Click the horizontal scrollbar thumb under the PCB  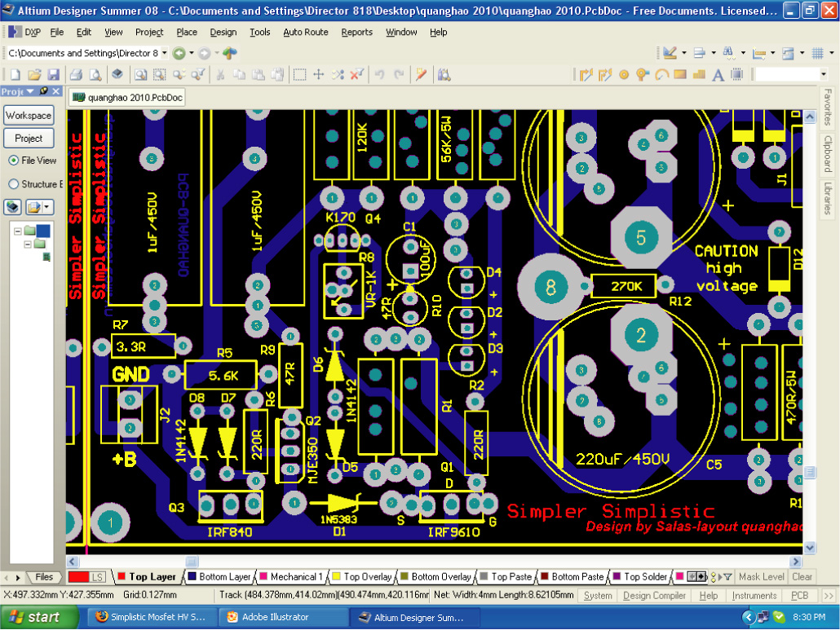click(192, 562)
